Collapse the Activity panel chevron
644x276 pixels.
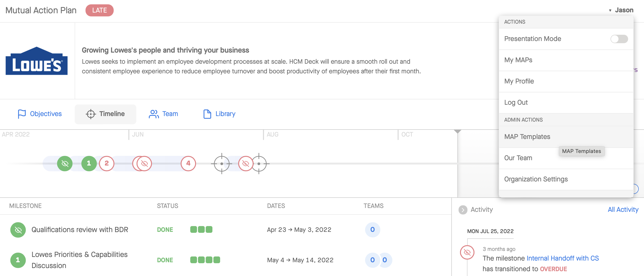pos(463,210)
